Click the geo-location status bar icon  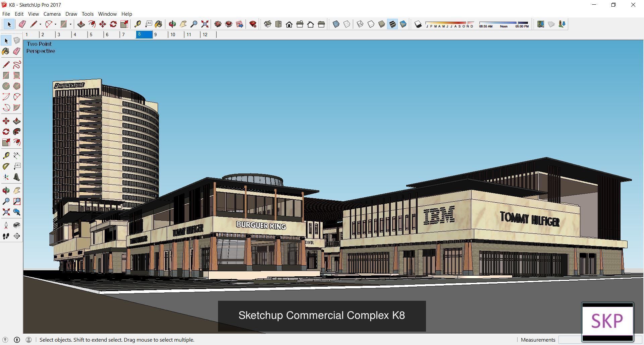point(5,340)
